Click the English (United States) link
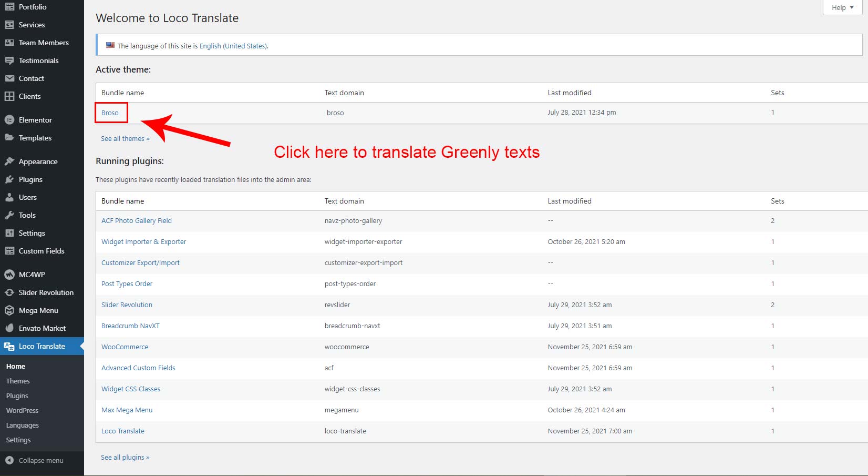 click(x=233, y=46)
